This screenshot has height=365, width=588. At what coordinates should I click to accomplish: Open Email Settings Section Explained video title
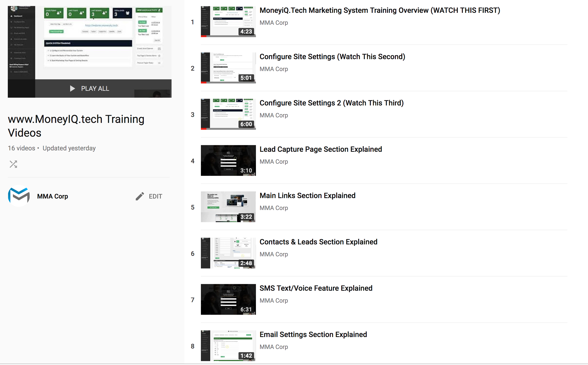pyautogui.click(x=313, y=335)
